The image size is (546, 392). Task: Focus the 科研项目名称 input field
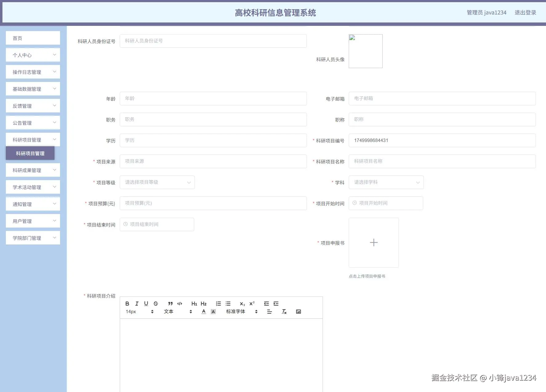click(442, 161)
